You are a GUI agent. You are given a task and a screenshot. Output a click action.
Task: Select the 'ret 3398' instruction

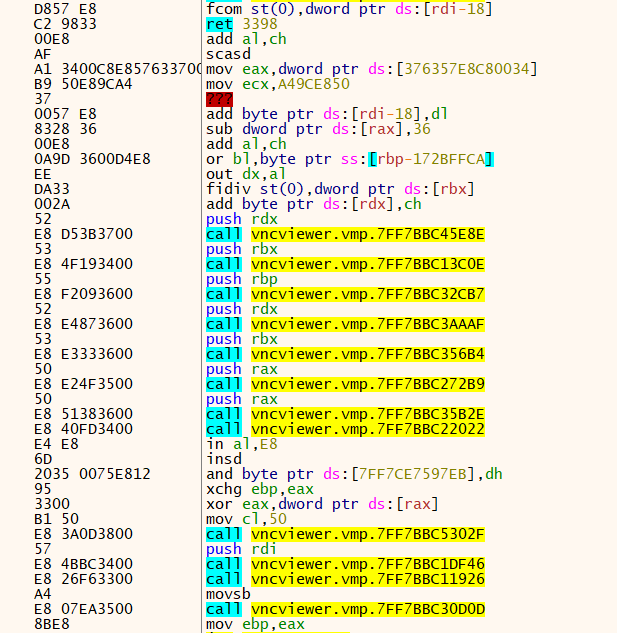point(241,24)
